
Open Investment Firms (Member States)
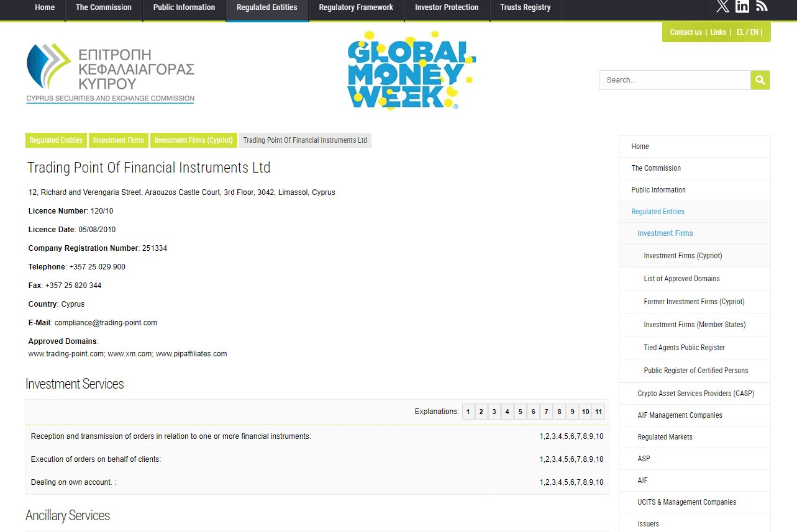[x=695, y=325]
